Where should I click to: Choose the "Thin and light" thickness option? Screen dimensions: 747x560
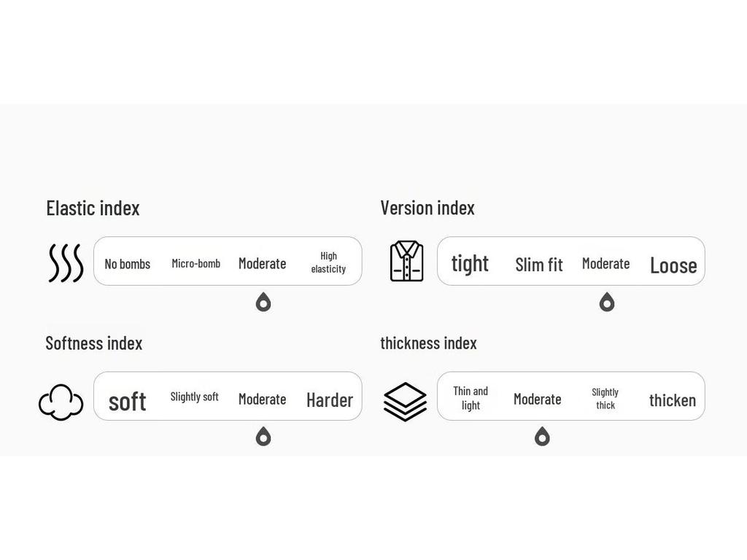tap(471, 398)
